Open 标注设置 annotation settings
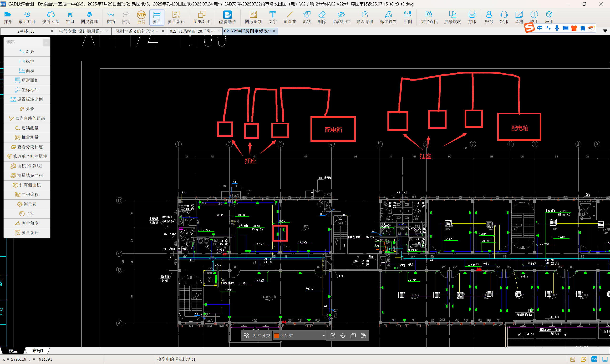Screen dimensions: 610x364 (x=388, y=17)
